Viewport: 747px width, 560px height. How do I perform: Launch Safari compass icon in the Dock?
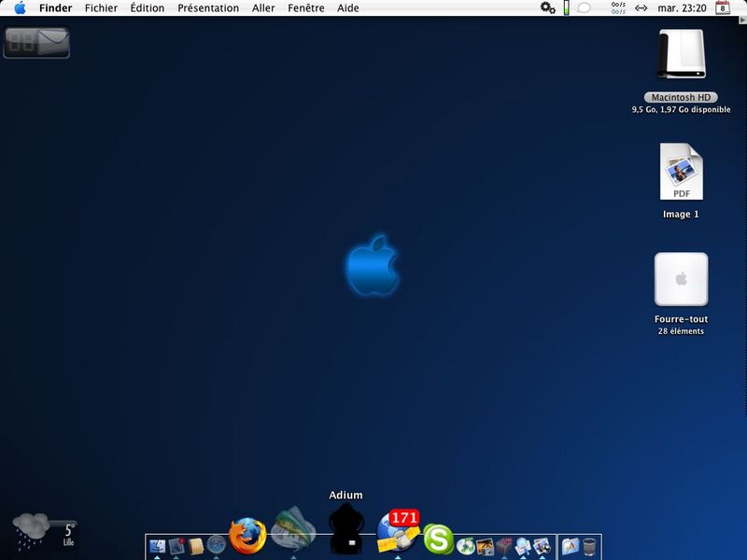click(216, 545)
